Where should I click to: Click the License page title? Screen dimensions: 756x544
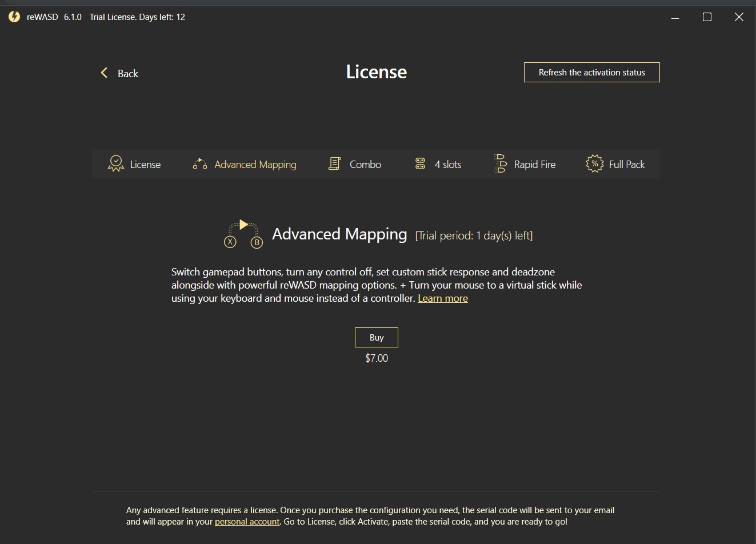point(377,72)
